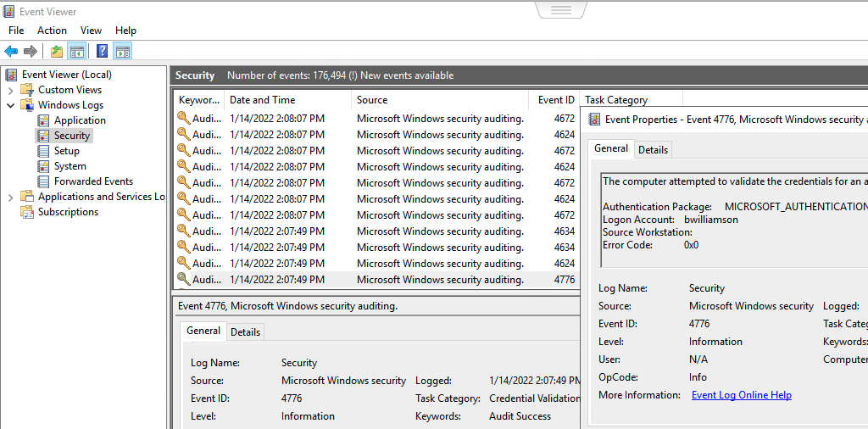Click the Applications and Services Logs folder icon
Screen dimensions: 868x429
[x=26, y=197]
